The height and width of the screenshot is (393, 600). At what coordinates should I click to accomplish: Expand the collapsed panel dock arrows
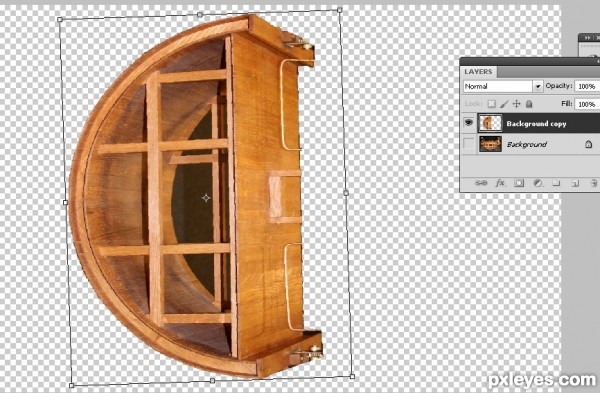(587, 38)
